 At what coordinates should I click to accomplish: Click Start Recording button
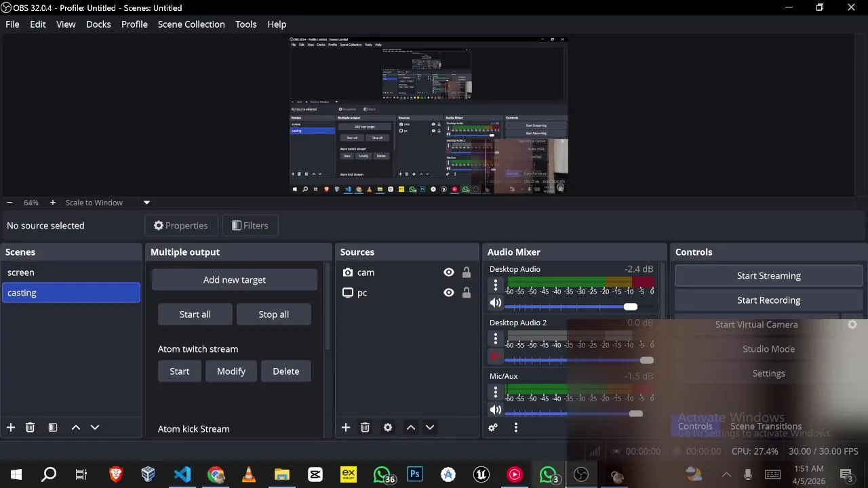coord(769,300)
